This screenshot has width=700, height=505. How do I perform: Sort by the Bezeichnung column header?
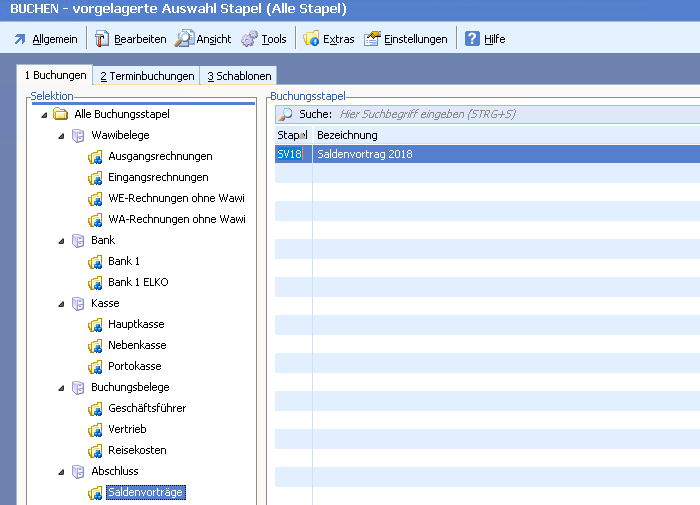coord(347,135)
